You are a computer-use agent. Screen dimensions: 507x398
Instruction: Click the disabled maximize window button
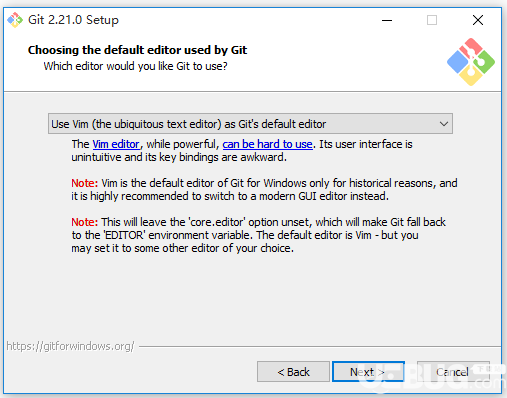point(432,20)
